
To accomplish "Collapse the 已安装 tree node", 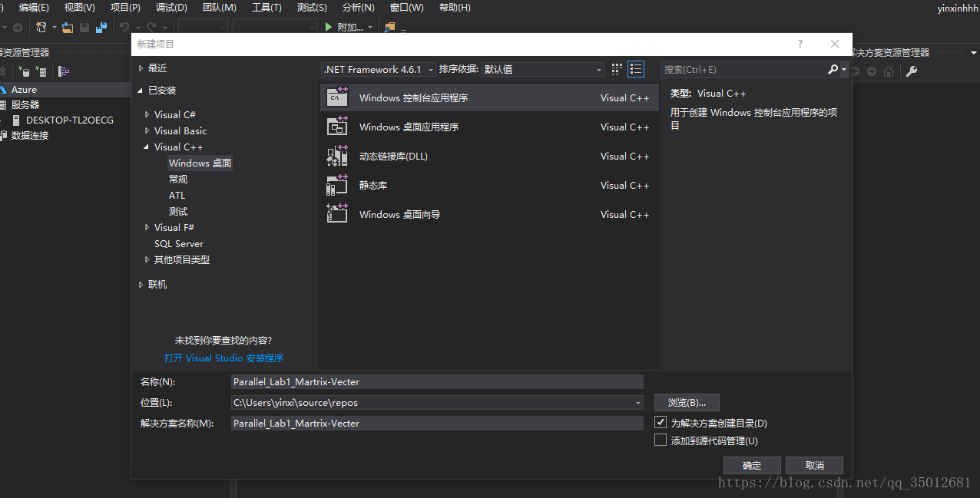I will coord(141,90).
